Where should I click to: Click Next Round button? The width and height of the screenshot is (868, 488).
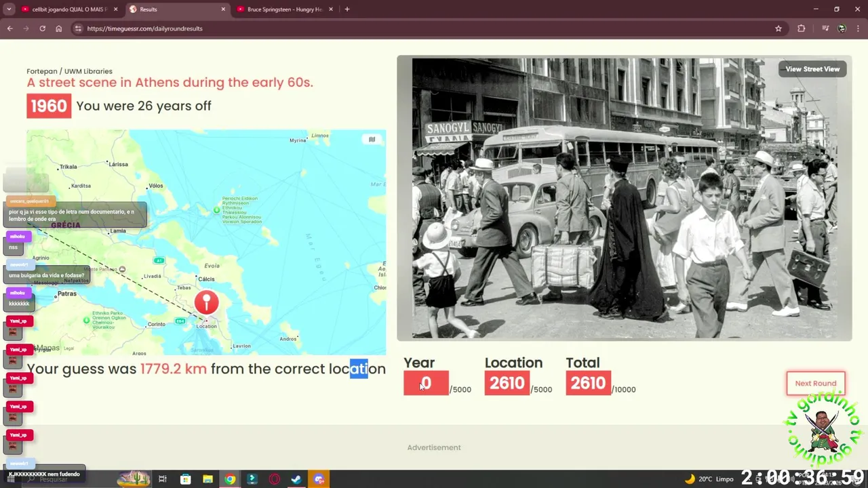point(816,383)
